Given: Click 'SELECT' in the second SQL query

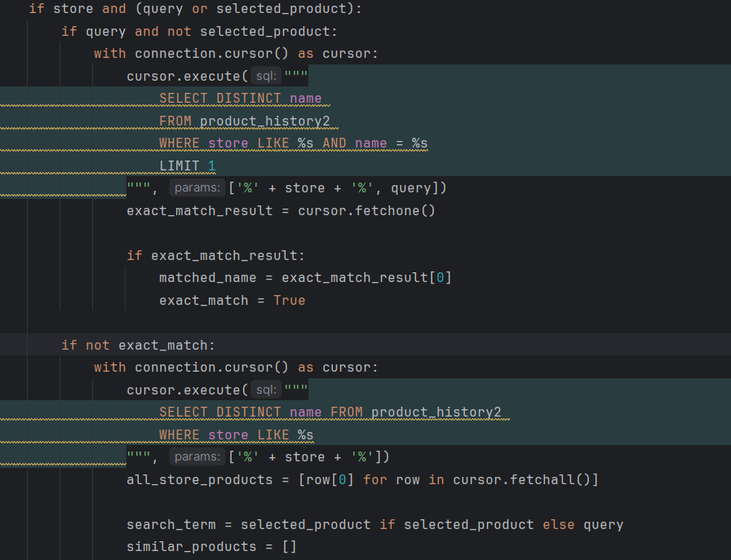Looking at the screenshot, I should click(184, 412).
